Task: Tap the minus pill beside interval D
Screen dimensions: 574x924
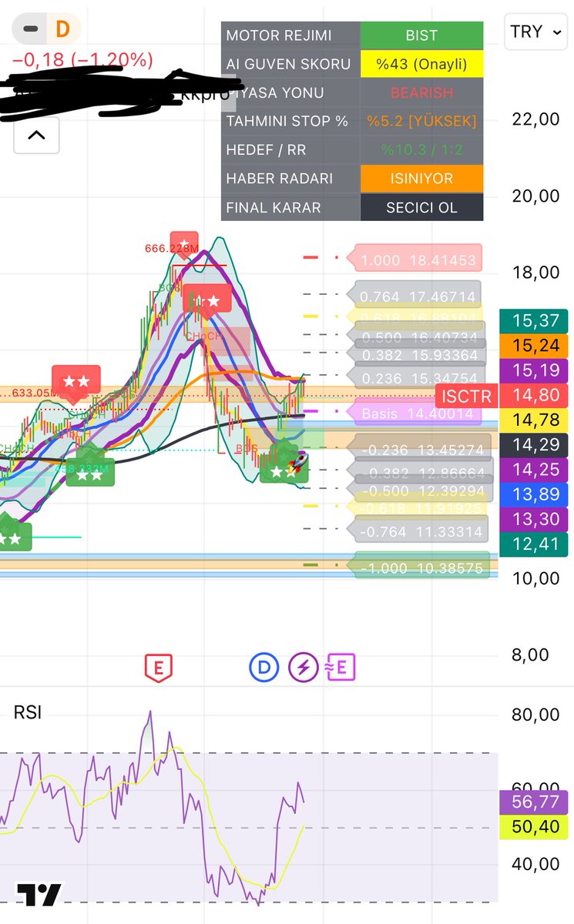Action: [30, 29]
